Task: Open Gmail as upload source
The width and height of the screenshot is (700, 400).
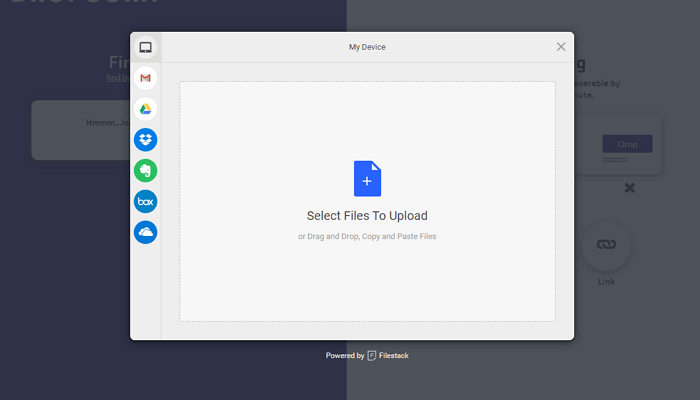Action: (146, 78)
